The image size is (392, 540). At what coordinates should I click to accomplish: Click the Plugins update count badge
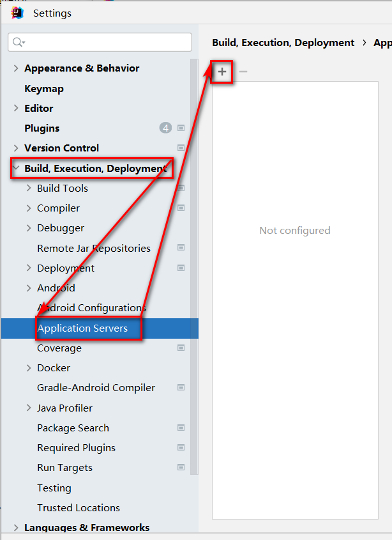click(165, 128)
